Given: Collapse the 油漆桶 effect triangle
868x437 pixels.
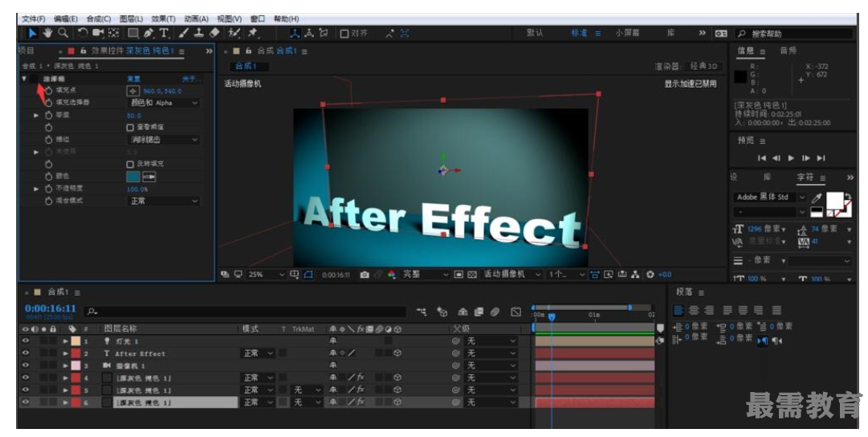Looking at the screenshot, I should [24, 79].
